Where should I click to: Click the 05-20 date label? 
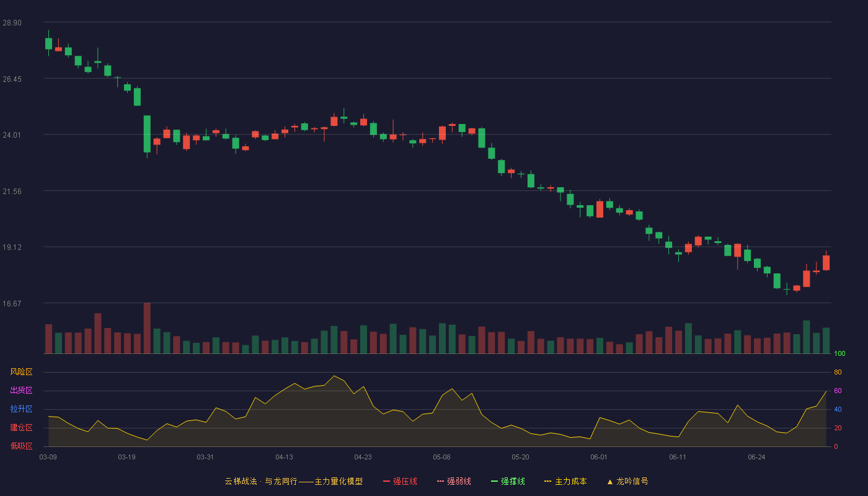point(520,457)
